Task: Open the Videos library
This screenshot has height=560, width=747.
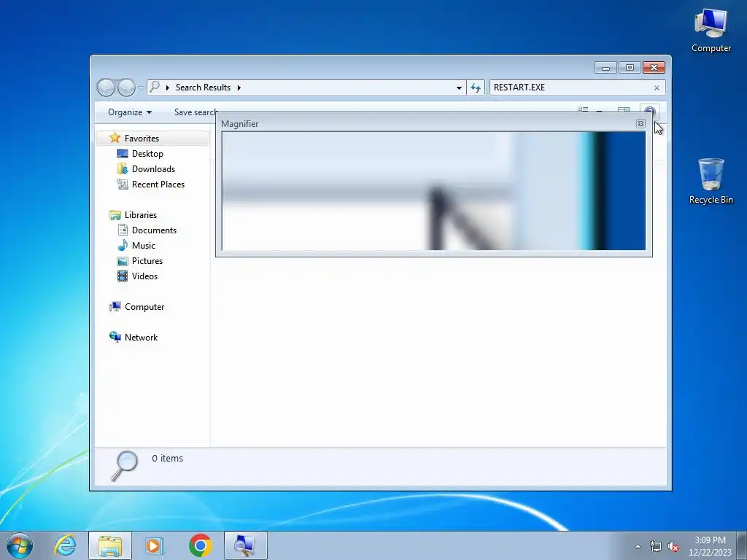Action: pyautogui.click(x=144, y=276)
